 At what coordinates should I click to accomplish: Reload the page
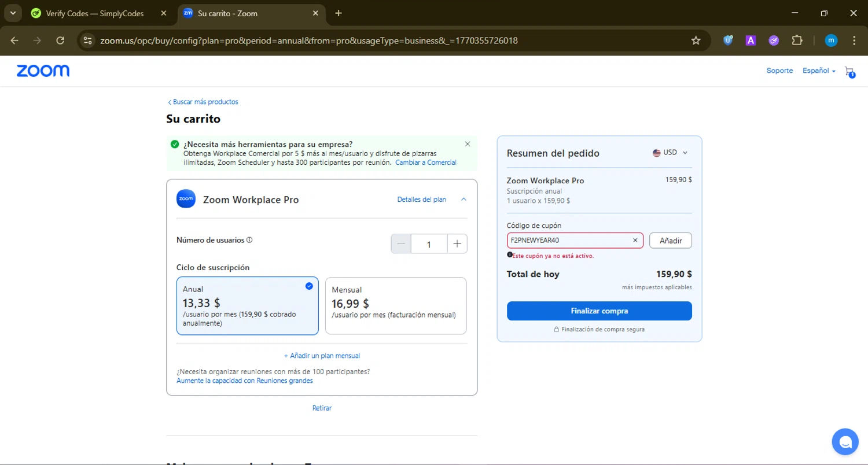coord(60,40)
